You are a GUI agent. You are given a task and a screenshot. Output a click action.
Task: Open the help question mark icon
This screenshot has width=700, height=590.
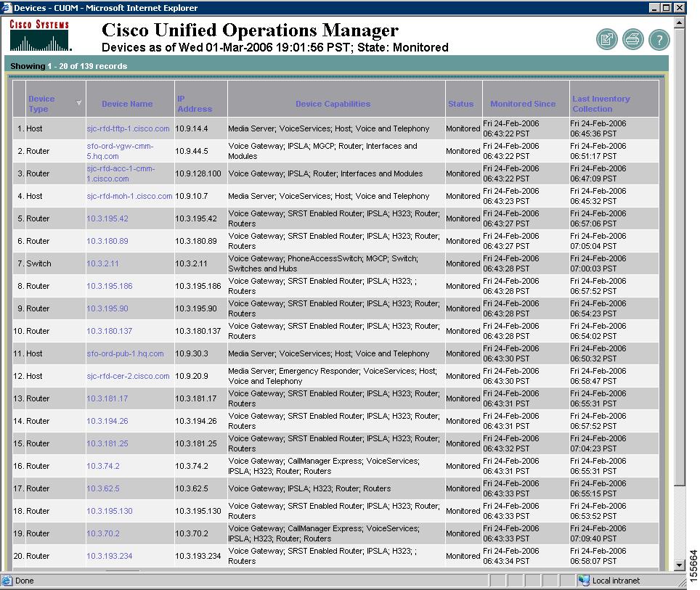[659, 40]
